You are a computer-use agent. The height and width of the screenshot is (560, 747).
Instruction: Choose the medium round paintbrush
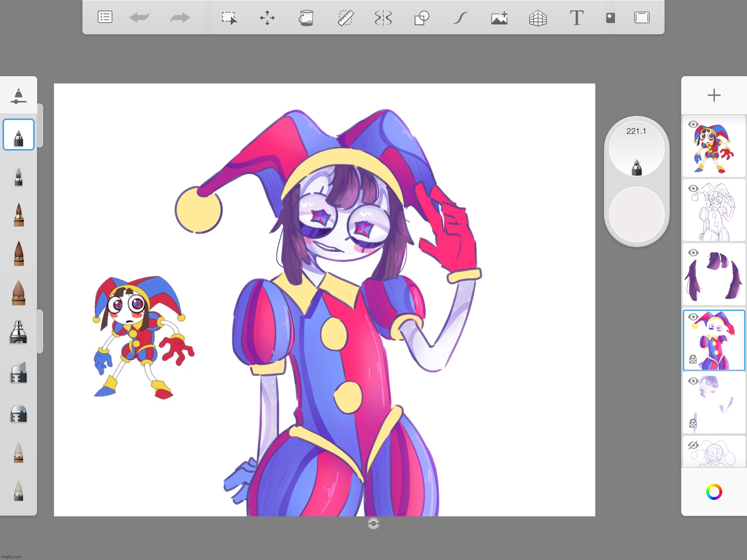point(19,253)
